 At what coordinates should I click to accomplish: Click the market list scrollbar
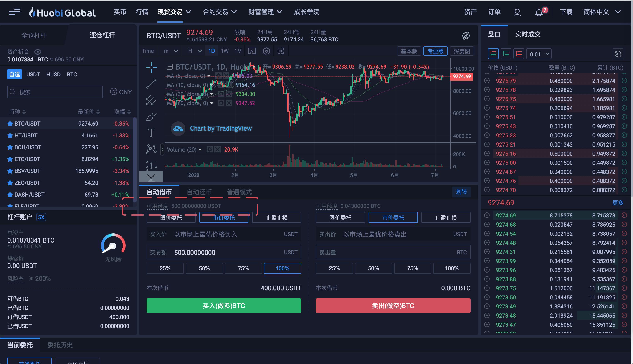point(135,160)
